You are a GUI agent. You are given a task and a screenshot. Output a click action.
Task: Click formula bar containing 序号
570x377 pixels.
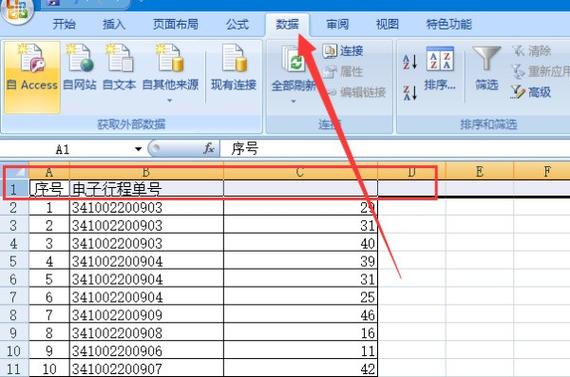pyautogui.click(x=395, y=149)
